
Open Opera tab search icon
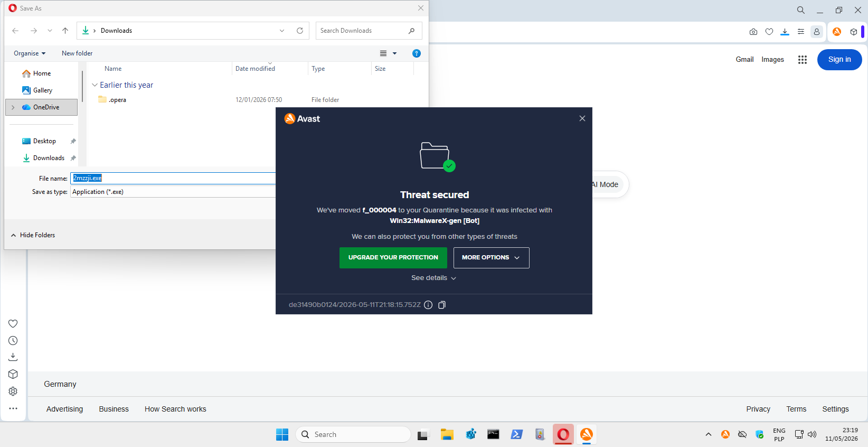tap(801, 10)
